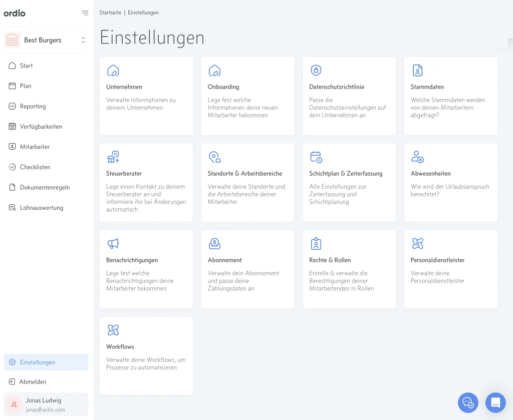Go to Reporting in the sidebar
The width and height of the screenshot is (513, 420).
33,106
